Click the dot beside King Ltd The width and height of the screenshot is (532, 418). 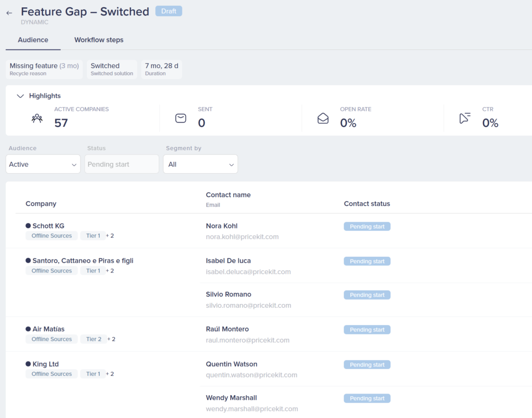[28, 364]
